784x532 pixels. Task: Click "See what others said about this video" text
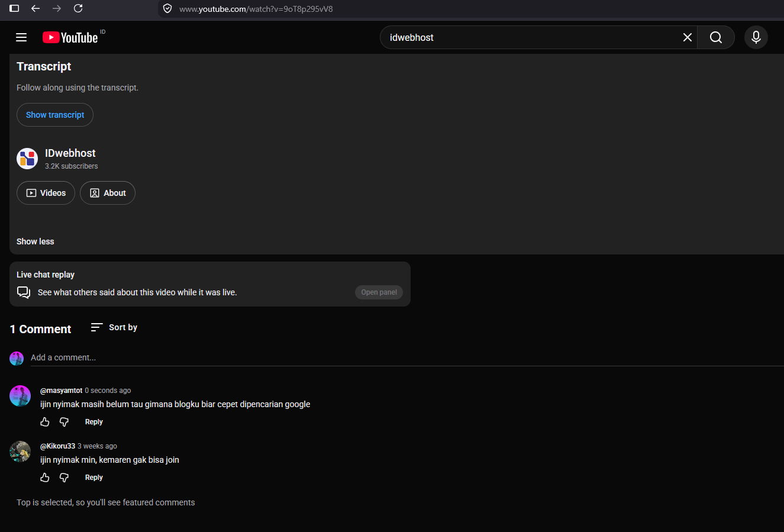point(137,292)
